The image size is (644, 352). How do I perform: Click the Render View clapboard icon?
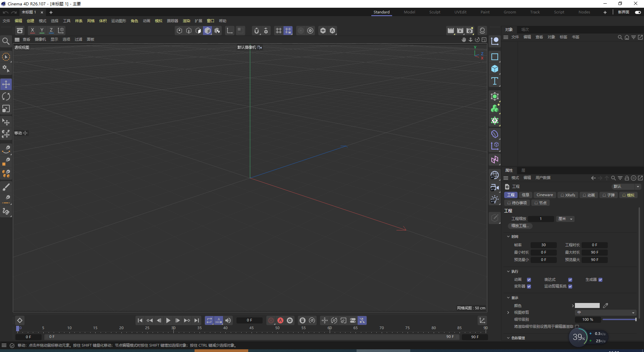pyautogui.click(x=451, y=31)
